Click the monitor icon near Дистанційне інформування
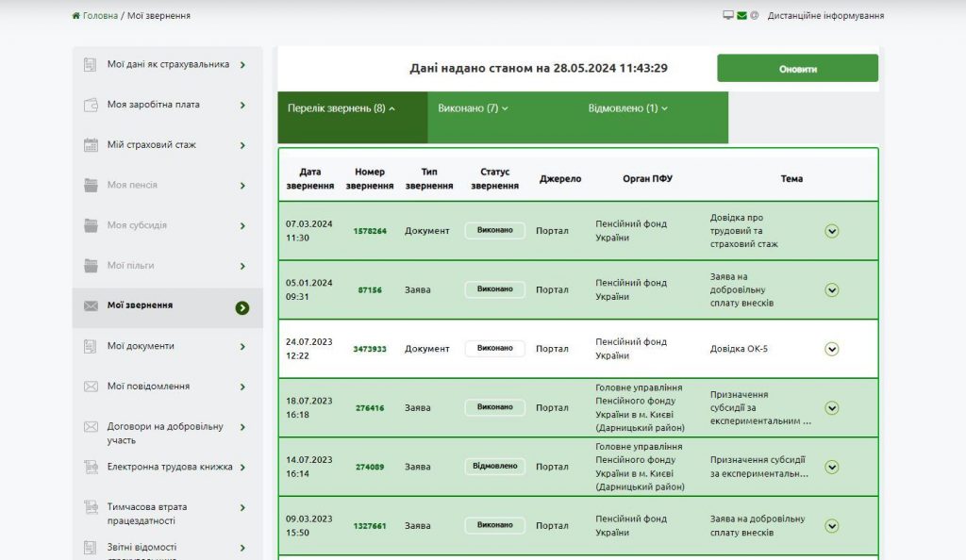The width and height of the screenshot is (966, 560). coord(728,16)
